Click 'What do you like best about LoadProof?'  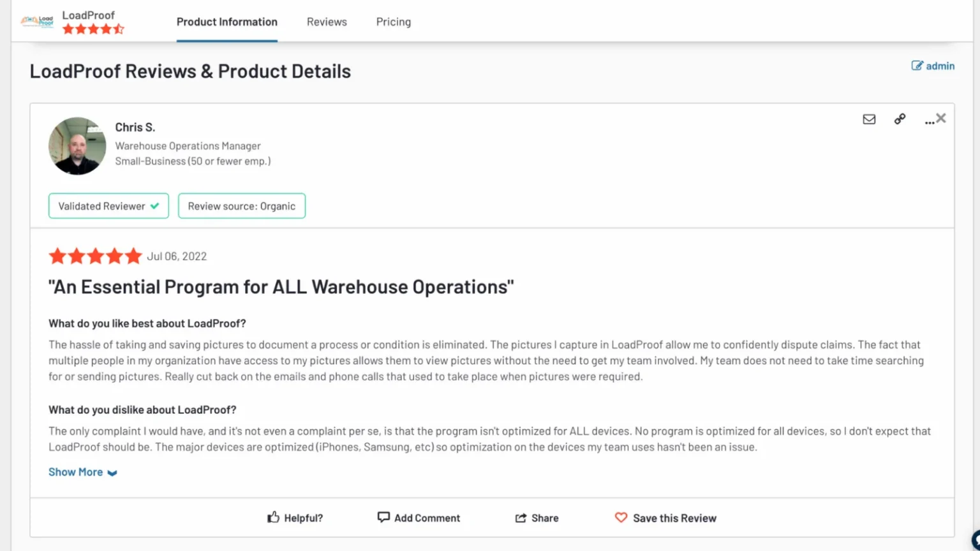[x=147, y=323]
